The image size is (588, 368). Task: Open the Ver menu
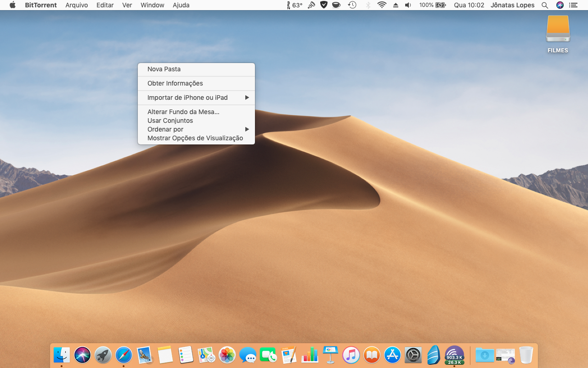click(127, 5)
